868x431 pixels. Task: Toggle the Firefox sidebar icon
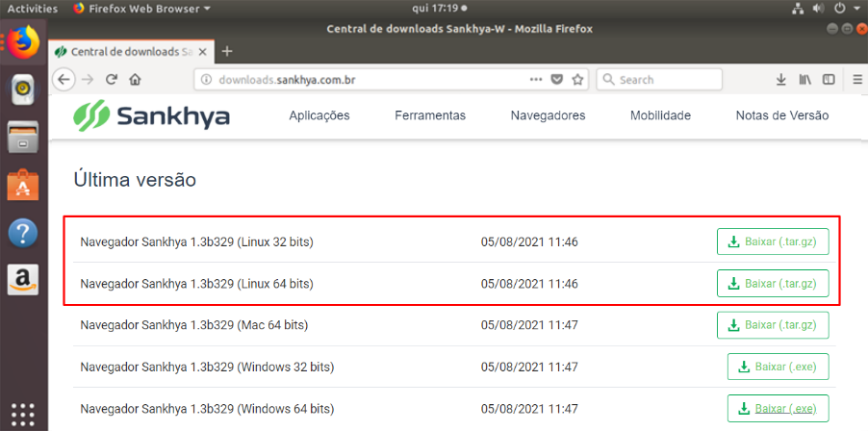pyautogui.click(x=829, y=80)
